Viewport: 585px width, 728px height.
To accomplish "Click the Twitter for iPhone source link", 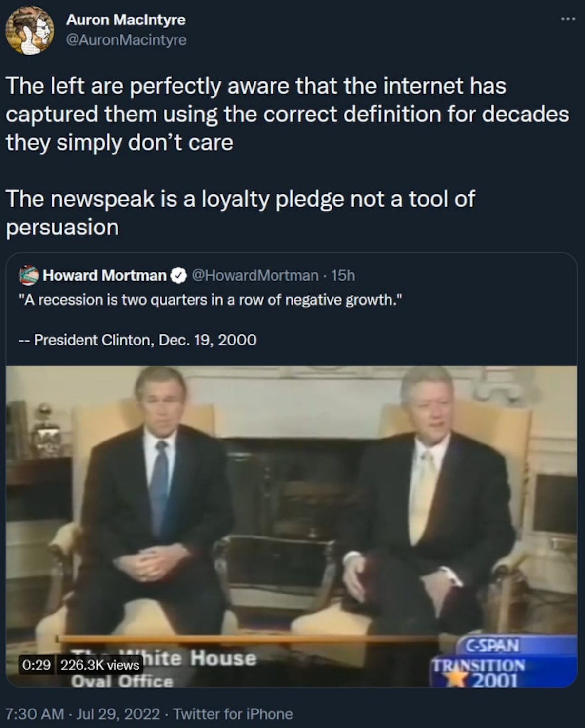I will 233,714.
